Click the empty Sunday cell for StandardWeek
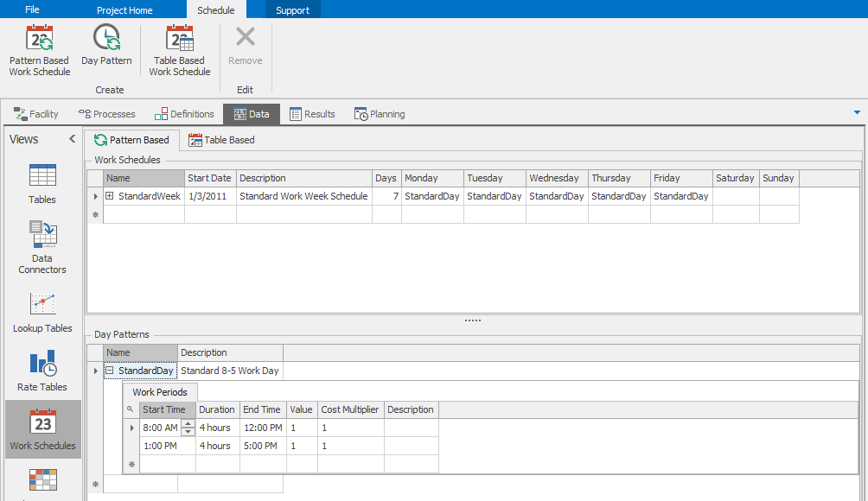Image resolution: width=868 pixels, height=501 pixels. point(779,196)
